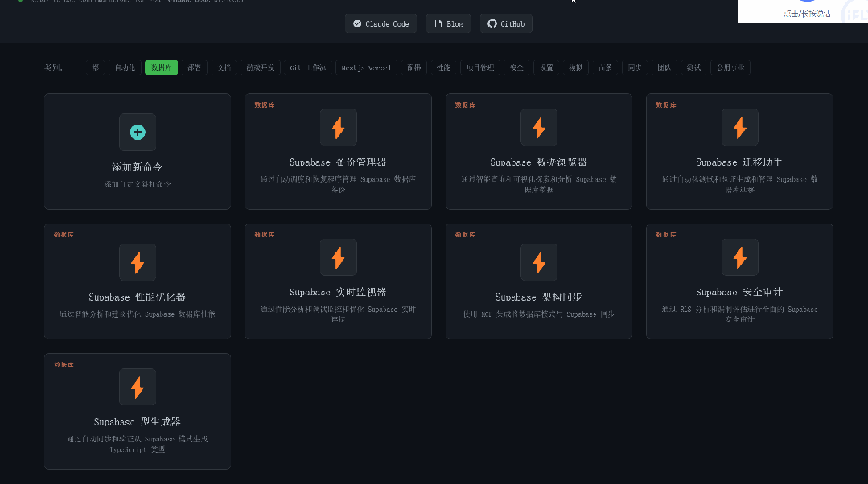This screenshot has width=868, height=484.
Task: Click the 数据库 tag on the 实时监视器 card
Action: point(265,235)
